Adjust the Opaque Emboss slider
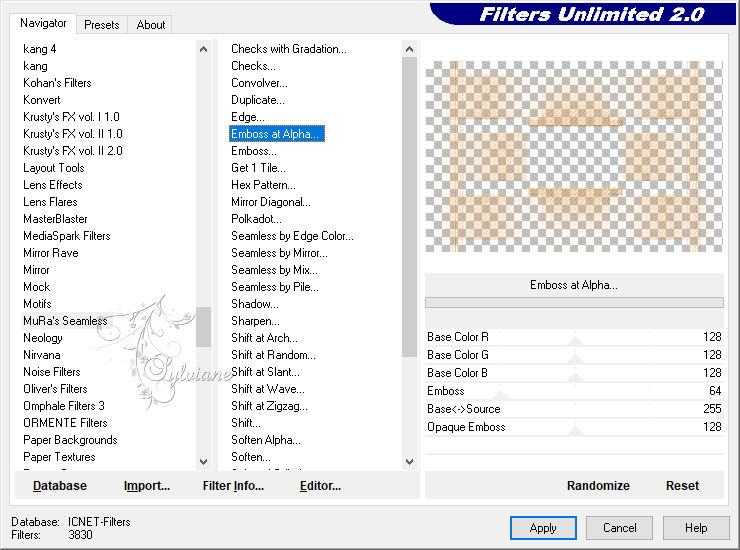Image resolution: width=740 pixels, height=550 pixels. 574,427
